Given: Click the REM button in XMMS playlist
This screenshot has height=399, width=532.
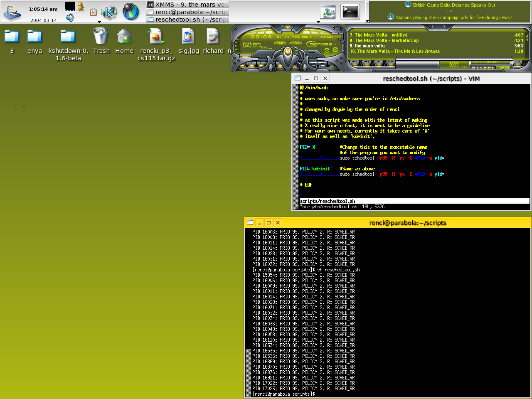Looking at the screenshot, I should tap(367, 62).
